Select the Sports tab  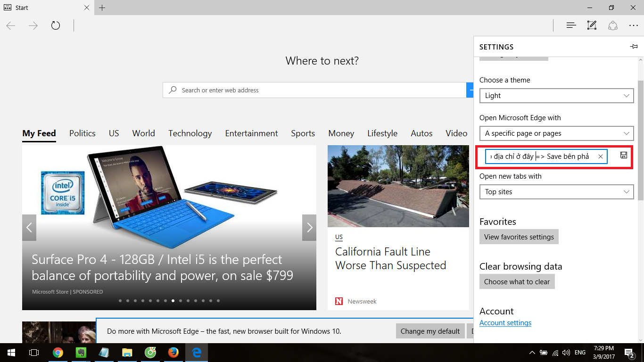pyautogui.click(x=303, y=133)
